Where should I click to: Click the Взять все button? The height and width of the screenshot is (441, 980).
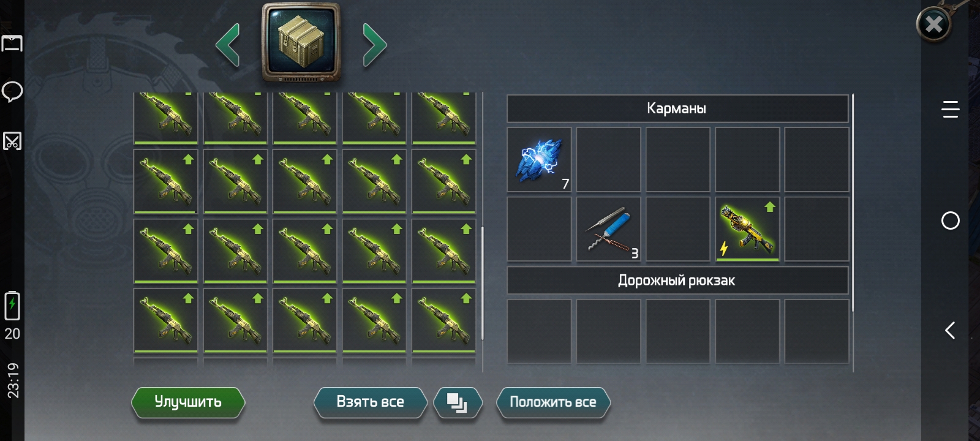[x=370, y=402]
